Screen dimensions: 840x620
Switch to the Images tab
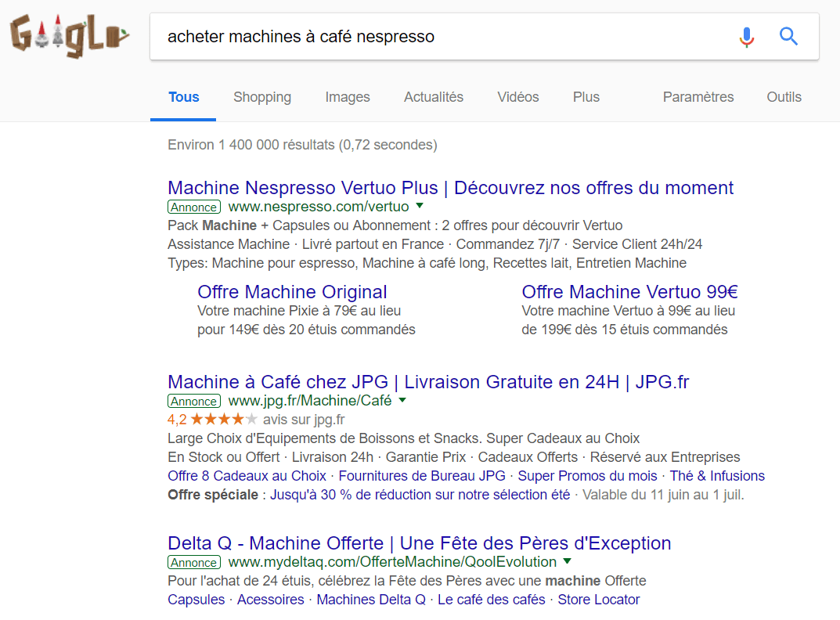pyautogui.click(x=348, y=97)
